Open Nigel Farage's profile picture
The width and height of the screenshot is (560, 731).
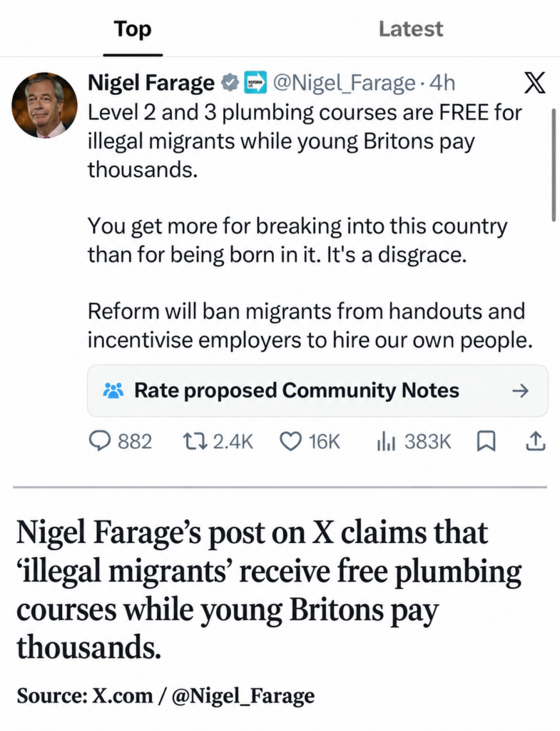44,105
